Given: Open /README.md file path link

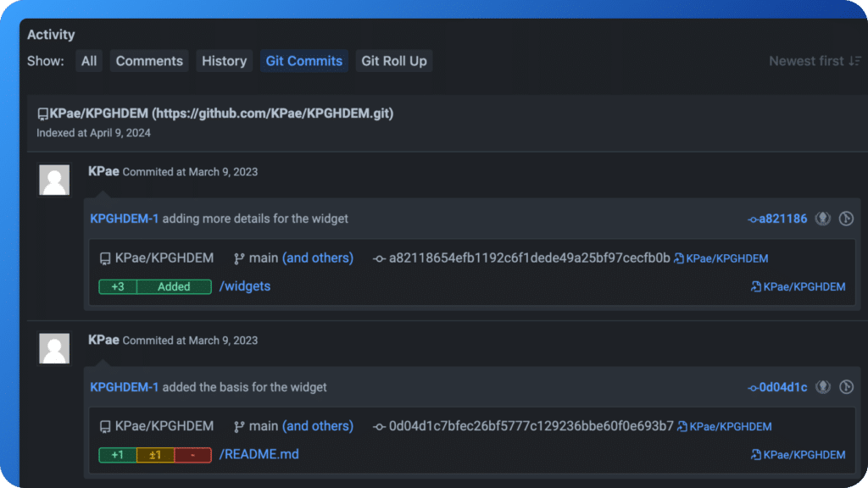Looking at the screenshot, I should pos(259,454).
